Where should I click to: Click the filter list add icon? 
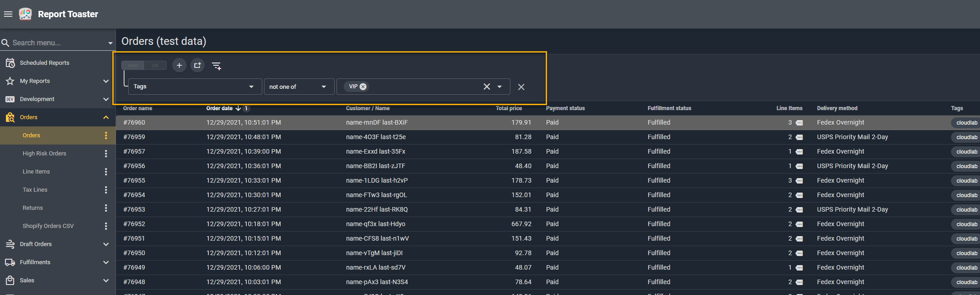[x=216, y=66]
